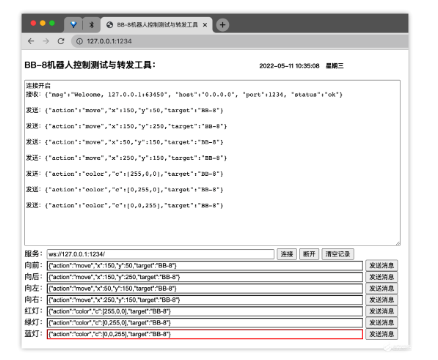Select the BB-8机器人控制测试与转发工具 tab
The image size is (438, 360).
point(157,25)
